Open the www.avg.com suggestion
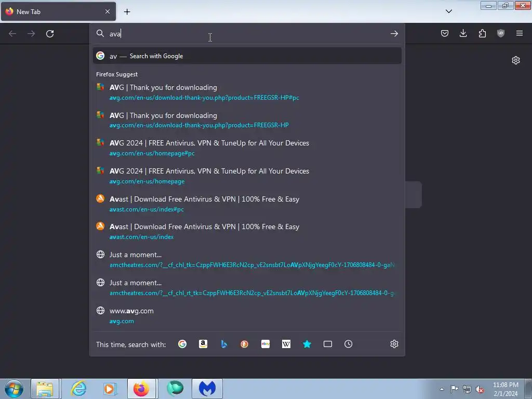Screen dimensions: 532x399 coord(247,315)
